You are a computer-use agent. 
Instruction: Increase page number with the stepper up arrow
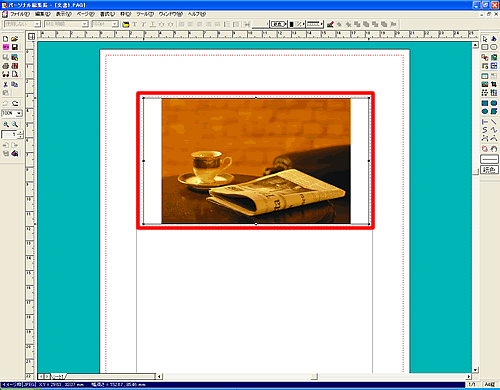click(x=21, y=133)
